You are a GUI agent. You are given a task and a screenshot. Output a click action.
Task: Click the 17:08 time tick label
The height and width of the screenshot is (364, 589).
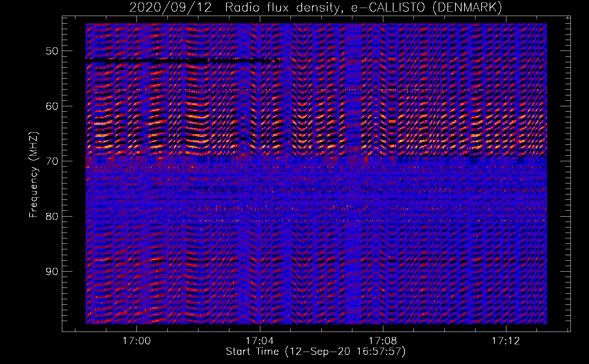pos(383,341)
